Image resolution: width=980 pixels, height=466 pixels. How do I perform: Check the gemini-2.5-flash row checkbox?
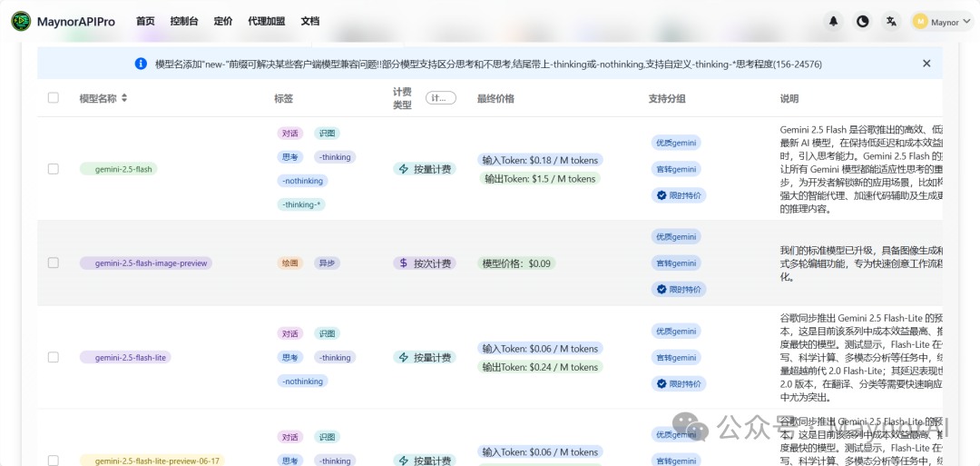pos(54,169)
